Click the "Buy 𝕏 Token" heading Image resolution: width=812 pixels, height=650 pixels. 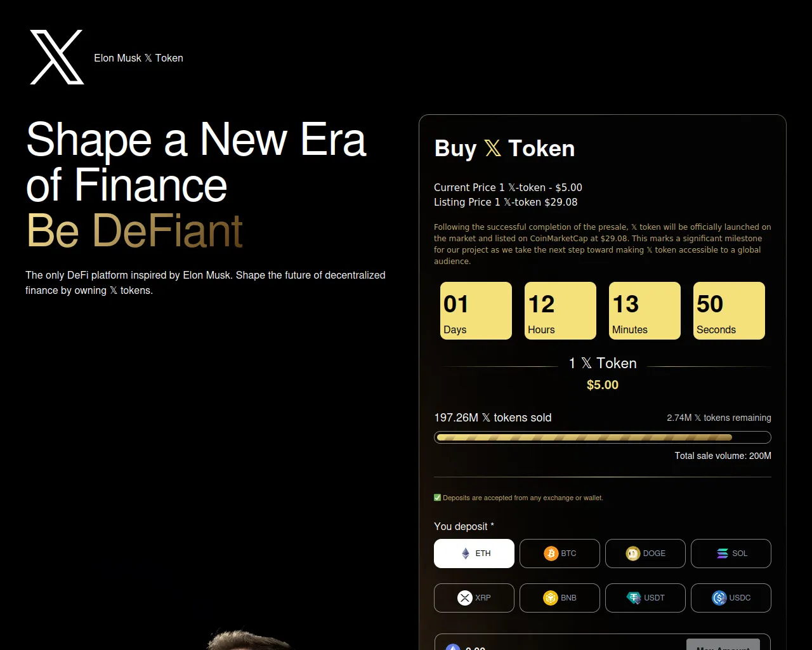click(x=504, y=149)
